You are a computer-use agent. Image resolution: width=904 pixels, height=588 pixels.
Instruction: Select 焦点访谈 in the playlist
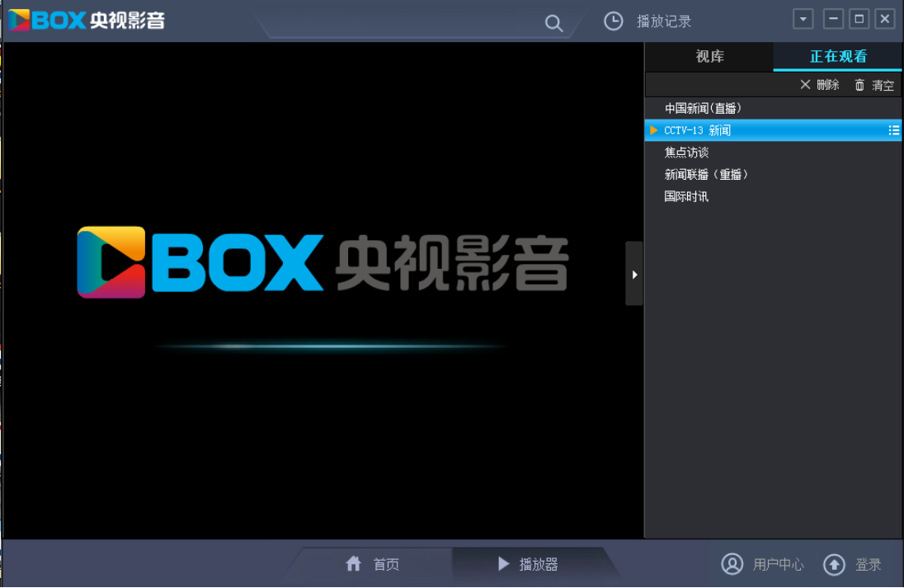tap(773, 153)
